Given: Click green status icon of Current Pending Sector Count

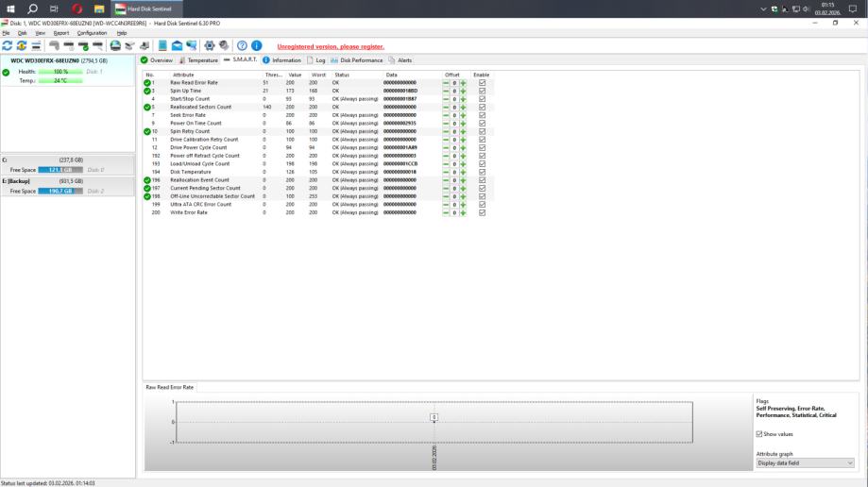Looking at the screenshot, I should click(x=147, y=188).
